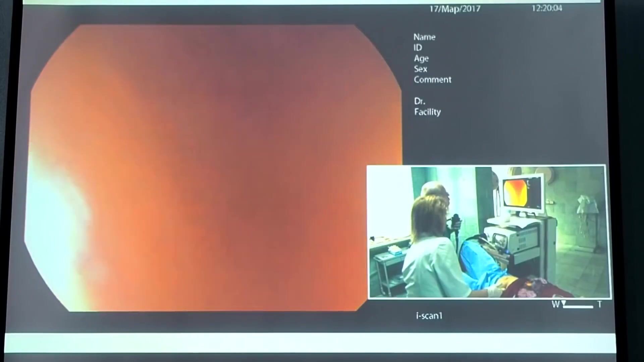Click the date 17/Map/2017

(x=455, y=9)
